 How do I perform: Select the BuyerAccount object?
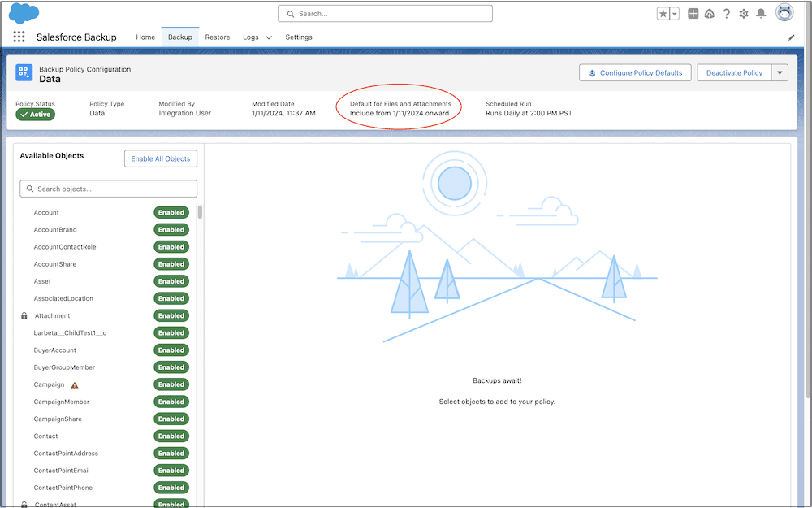tap(55, 350)
